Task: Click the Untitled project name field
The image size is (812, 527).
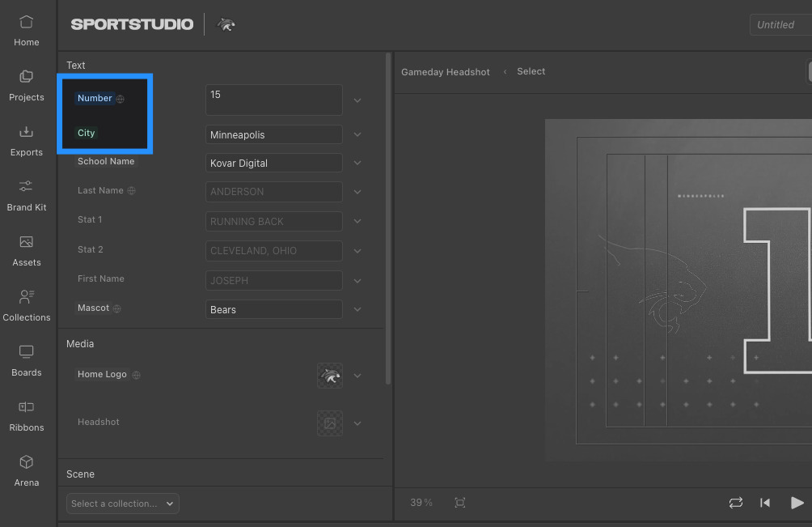Action: (x=780, y=25)
